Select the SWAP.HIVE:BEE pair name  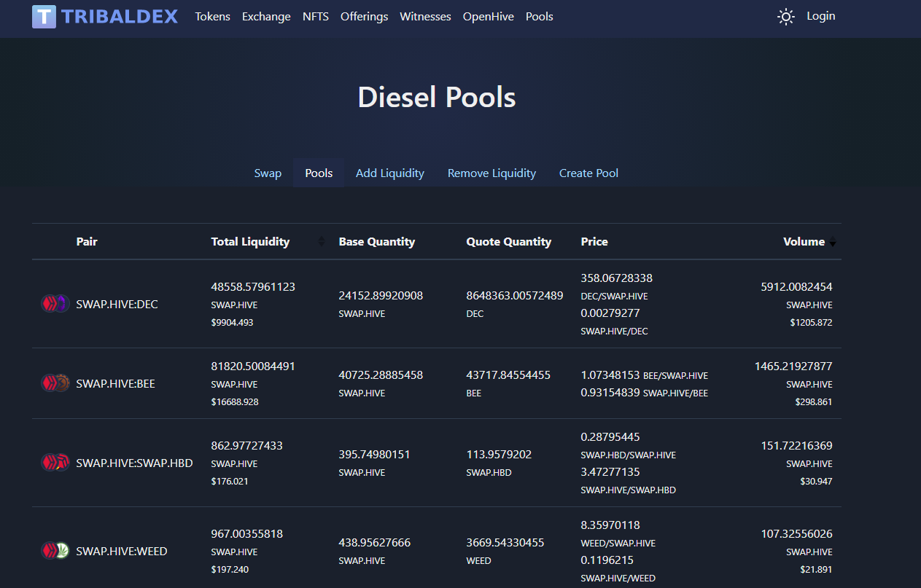[115, 384]
